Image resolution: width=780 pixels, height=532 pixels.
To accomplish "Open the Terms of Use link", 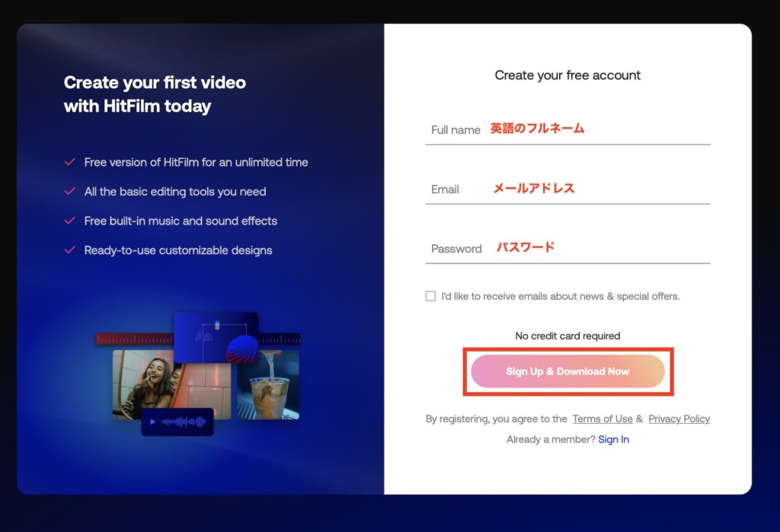I will (x=603, y=419).
